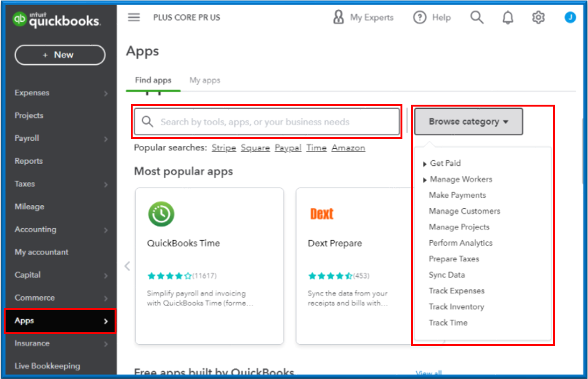The image size is (588, 379).
Task: Click the Stripe popular search link
Action: pos(224,148)
